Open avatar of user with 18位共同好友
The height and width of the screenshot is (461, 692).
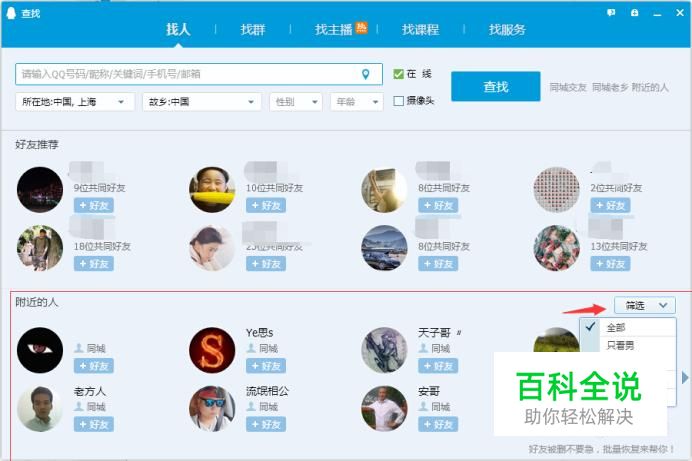[40, 248]
